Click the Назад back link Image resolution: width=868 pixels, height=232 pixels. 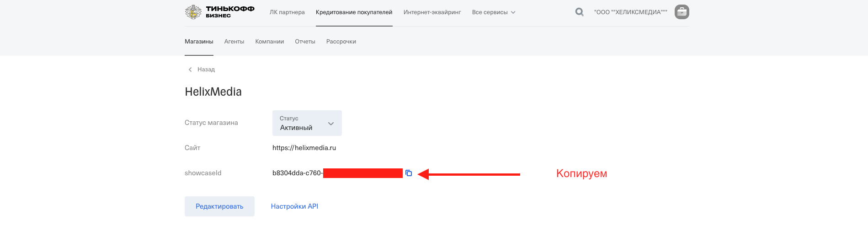206,70
